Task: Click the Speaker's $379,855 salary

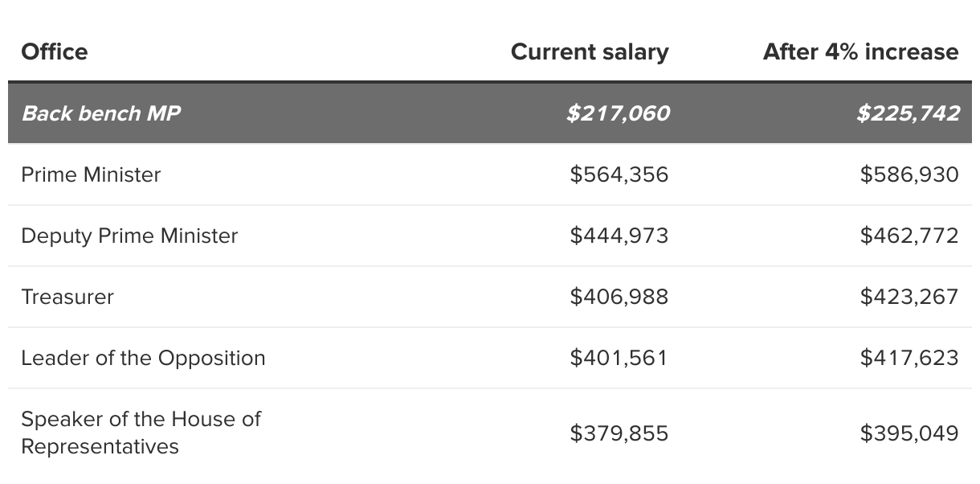Action: tap(619, 433)
